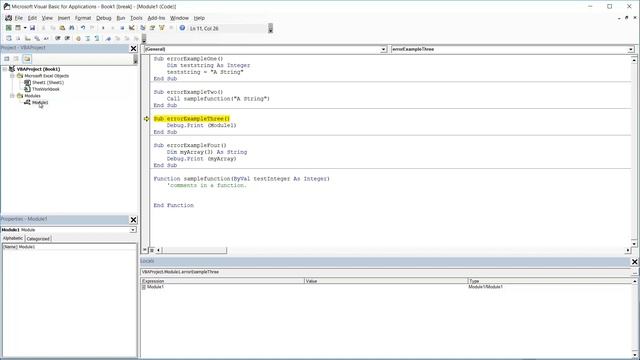This screenshot has height=360, width=640.
Task: Close the Project Explorer pane
Action: click(133, 49)
